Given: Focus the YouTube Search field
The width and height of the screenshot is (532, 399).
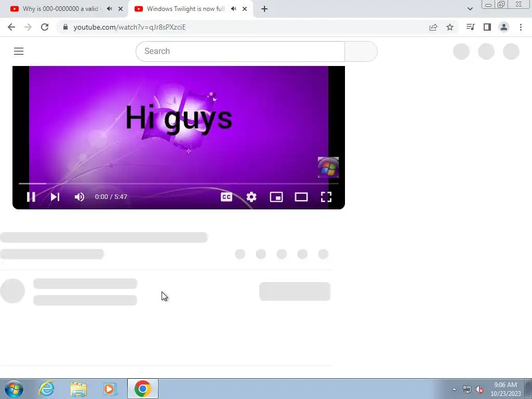Looking at the screenshot, I should point(240,51).
